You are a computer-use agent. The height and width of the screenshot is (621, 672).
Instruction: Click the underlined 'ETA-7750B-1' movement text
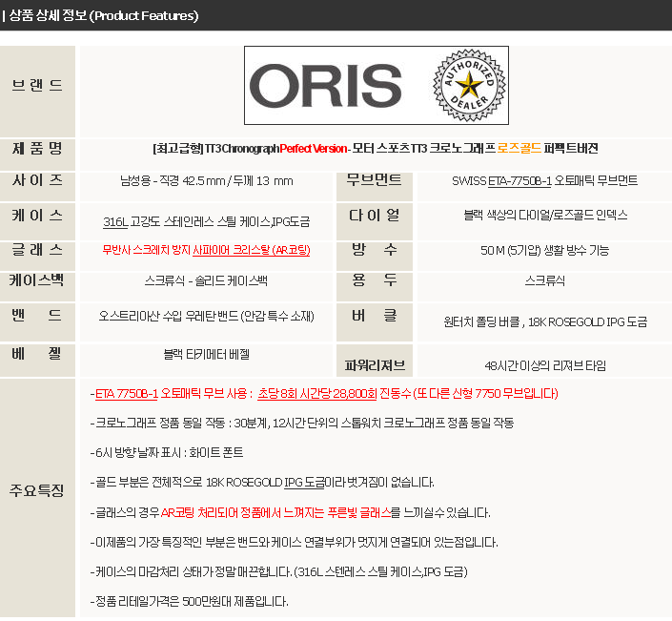[x=519, y=181]
